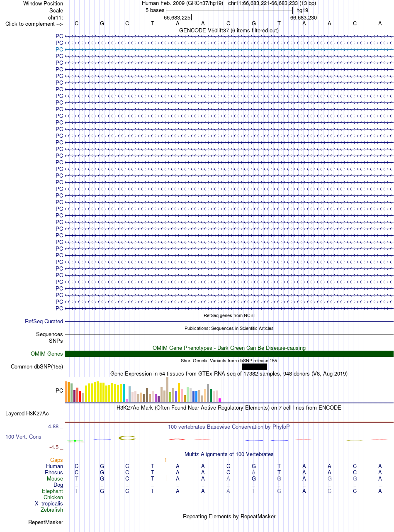Click the Scale label
This screenshot has height=532, width=394.
tap(56, 10)
